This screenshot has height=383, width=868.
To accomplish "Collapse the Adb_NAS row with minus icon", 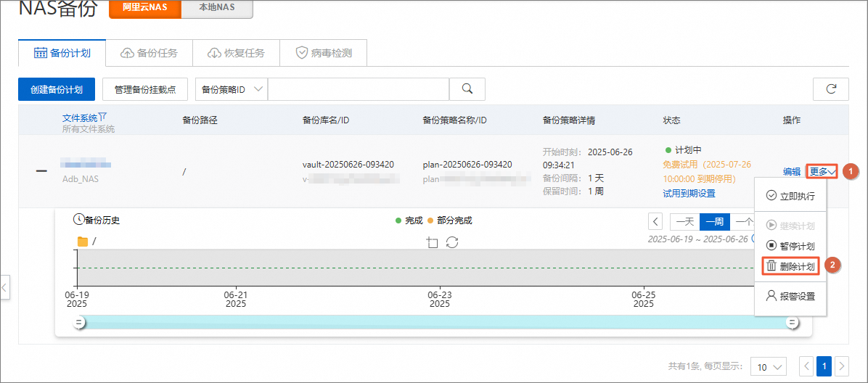I will pos(41,171).
